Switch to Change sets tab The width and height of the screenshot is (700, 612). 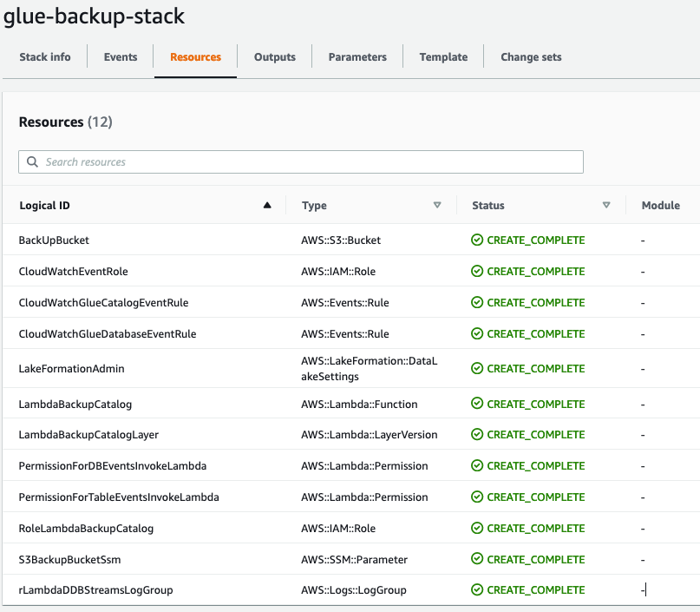point(531,57)
